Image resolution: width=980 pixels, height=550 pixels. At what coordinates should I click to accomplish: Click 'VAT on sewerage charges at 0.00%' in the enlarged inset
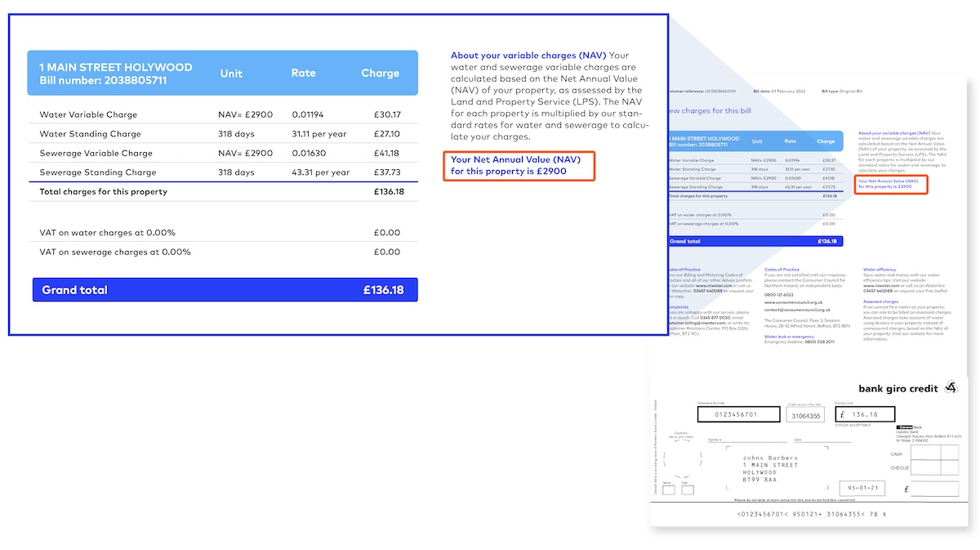pos(115,252)
